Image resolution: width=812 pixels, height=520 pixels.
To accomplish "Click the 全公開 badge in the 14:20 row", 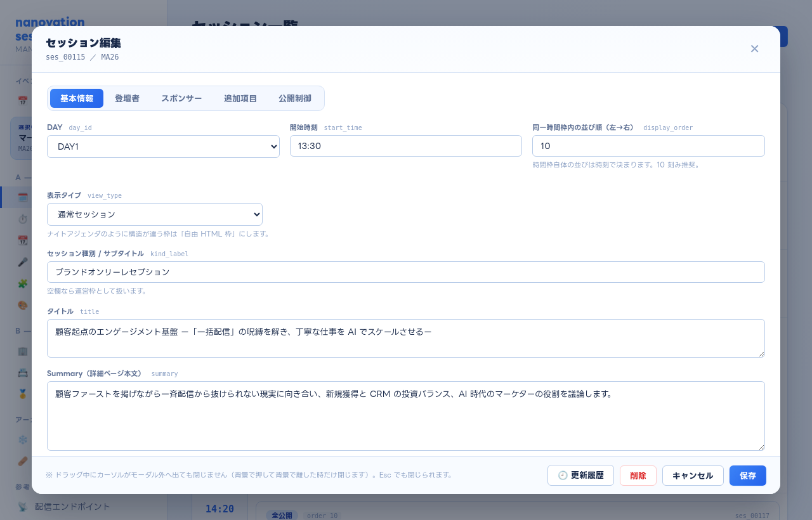I will (281, 516).
